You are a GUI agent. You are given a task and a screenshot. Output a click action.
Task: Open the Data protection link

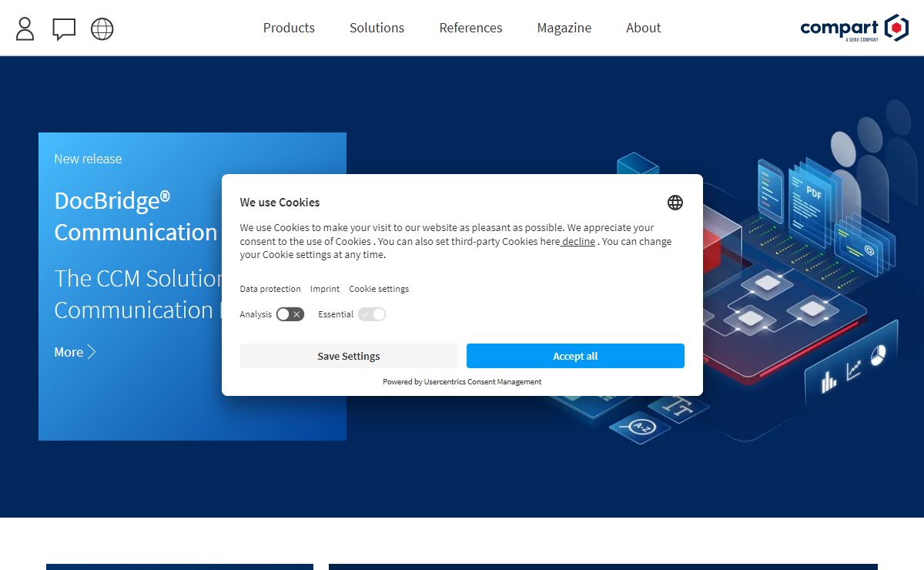tap(270, 289)
